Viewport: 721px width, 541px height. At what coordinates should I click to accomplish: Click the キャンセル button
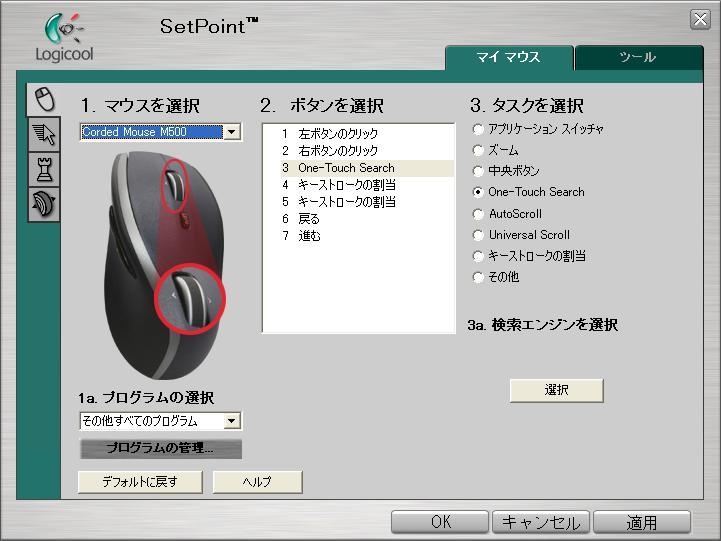coord(541,523)
